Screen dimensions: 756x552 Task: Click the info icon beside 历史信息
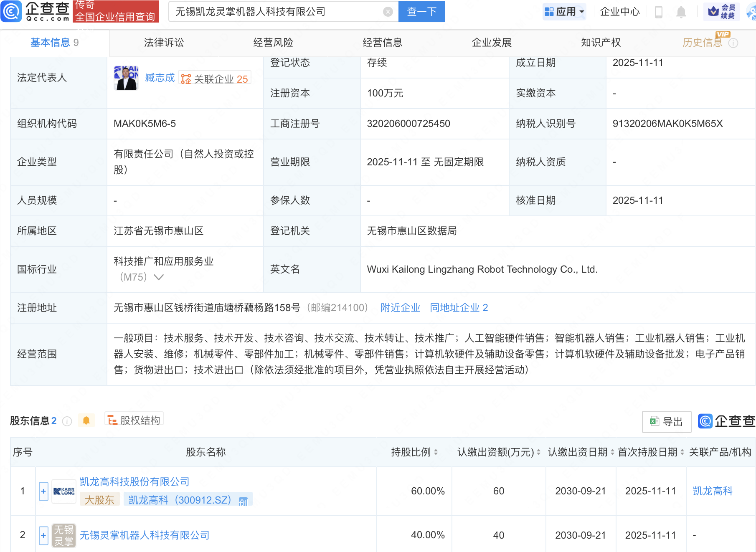point(733,43)
